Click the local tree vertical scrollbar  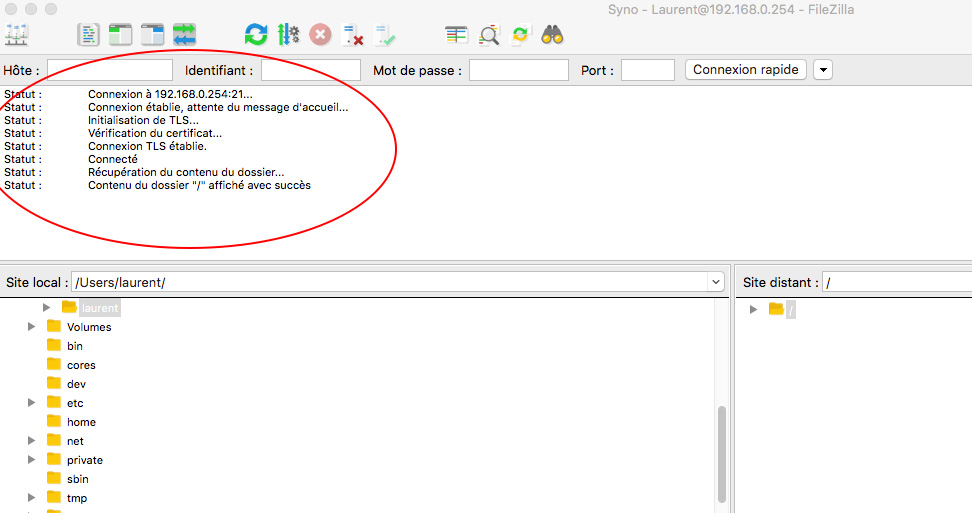(x=721, y=454)
